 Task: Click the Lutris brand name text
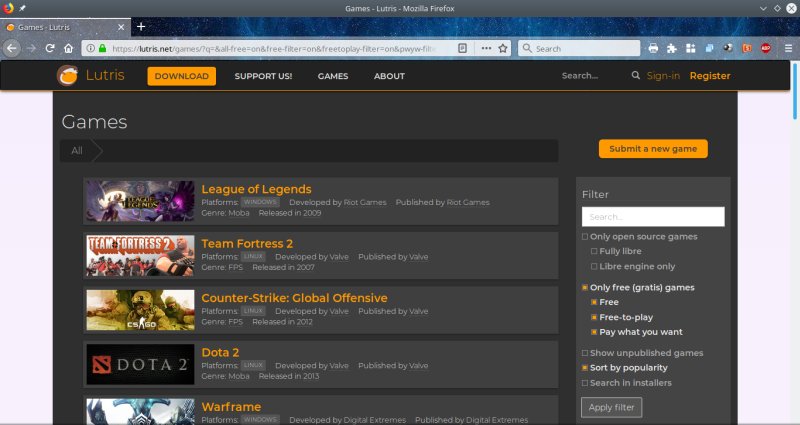(105, 75)
